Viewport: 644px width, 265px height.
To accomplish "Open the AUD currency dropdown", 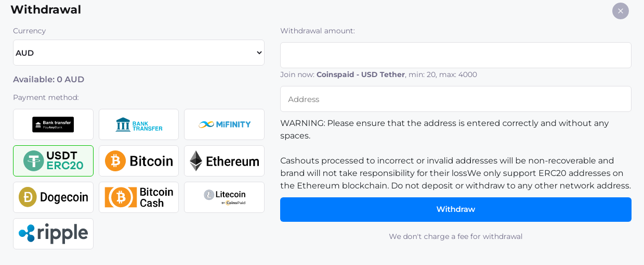I will 139,53.
